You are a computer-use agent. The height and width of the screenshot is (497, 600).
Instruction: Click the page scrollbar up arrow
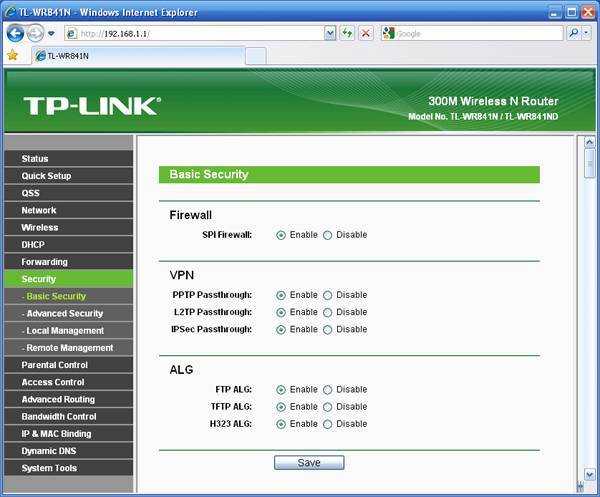click(x=590, y=142)
